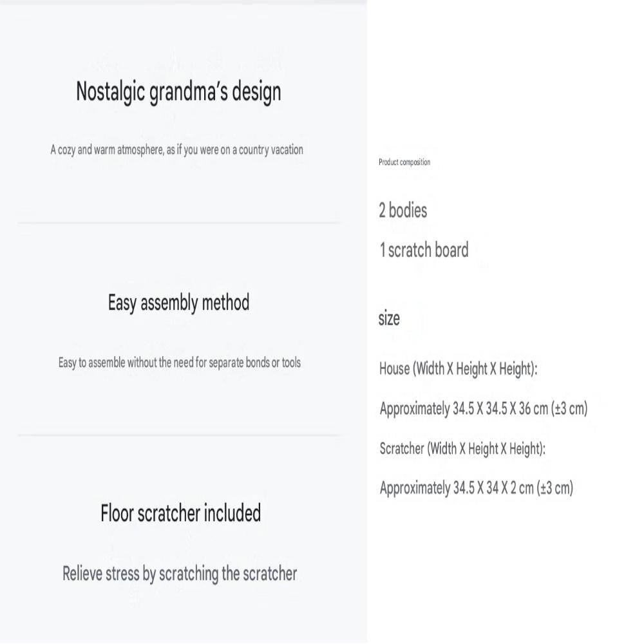This screenshot has width=644, height=644.
Task: Click the '1 scratch board' text
Action: [x=424, y=250]
